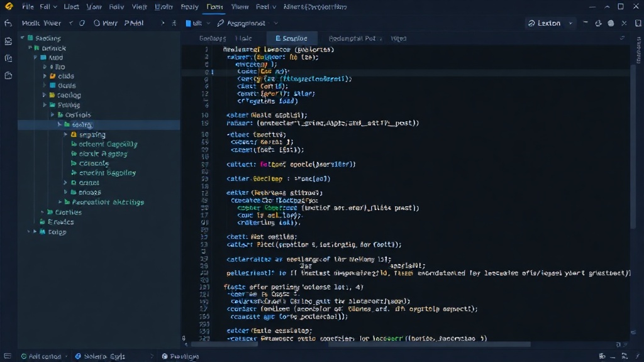Click the blue icon beside Solara Syls
The image size is (644, 362).
78,356
